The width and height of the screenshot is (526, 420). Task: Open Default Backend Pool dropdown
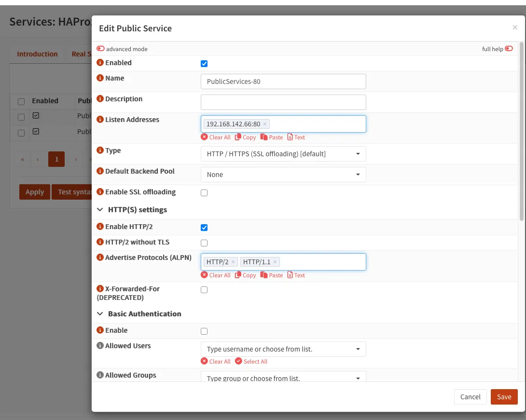click(283, 175)
